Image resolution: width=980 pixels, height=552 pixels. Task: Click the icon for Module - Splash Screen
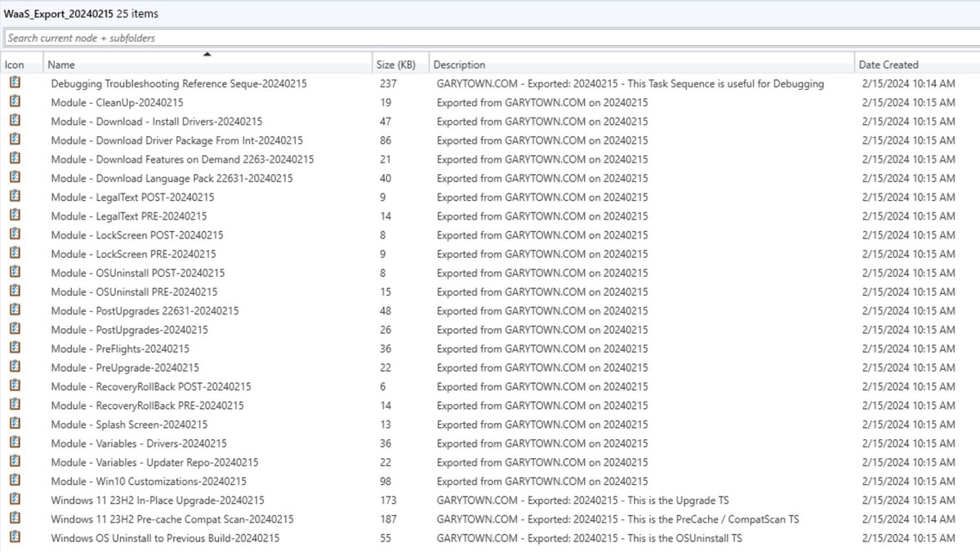click(15, 424)
